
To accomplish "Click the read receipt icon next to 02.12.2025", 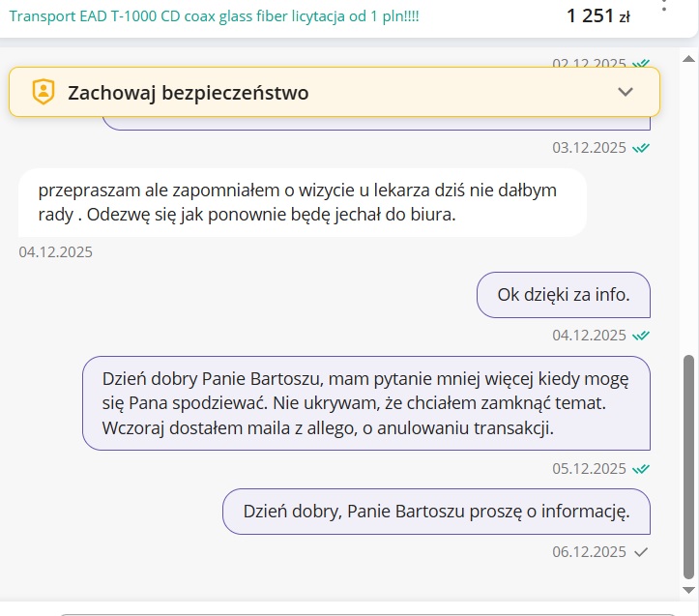I will coord(641,64).
